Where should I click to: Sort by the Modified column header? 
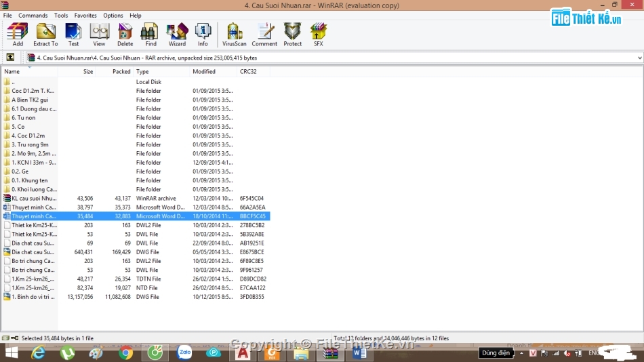[x=214, y=71]
